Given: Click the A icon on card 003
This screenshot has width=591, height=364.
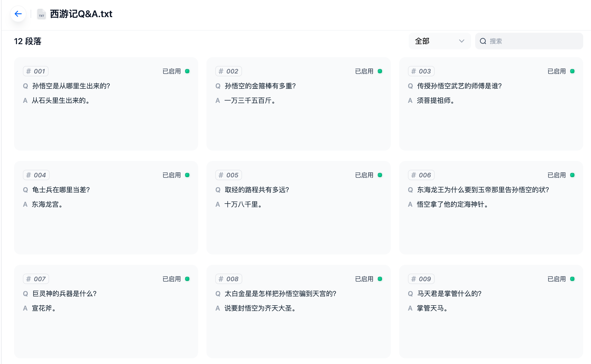Looking at the screenshot, I should pyautogui.click(x=411, y=101).
